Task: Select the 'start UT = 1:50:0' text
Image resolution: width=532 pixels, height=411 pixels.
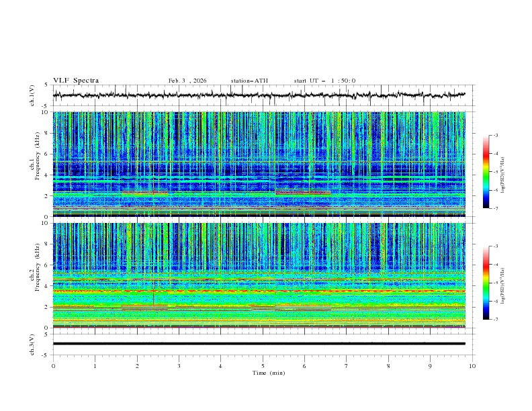Action: point(324,81)
